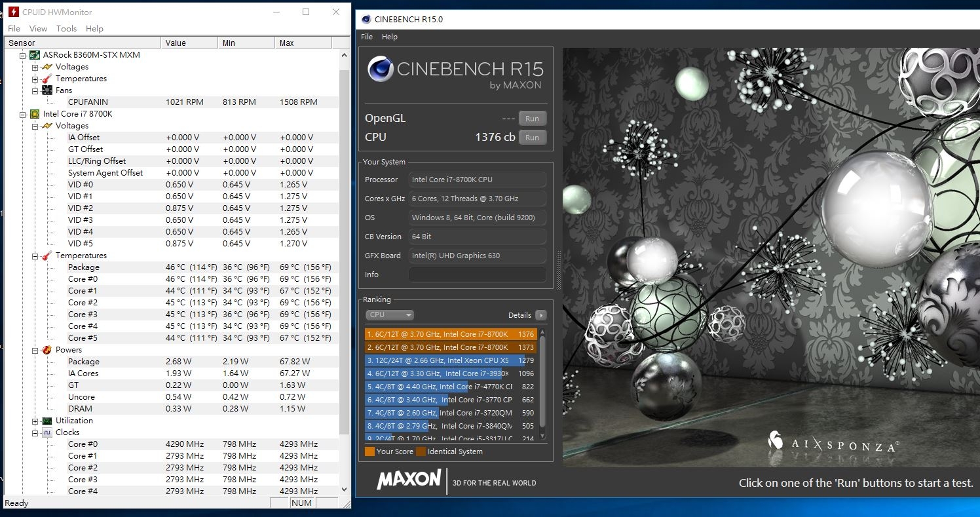The image size is (980, 517).
Task: Click the ASRock B360M-STX MXM motherboard icon
Action: tap(35, 55)
